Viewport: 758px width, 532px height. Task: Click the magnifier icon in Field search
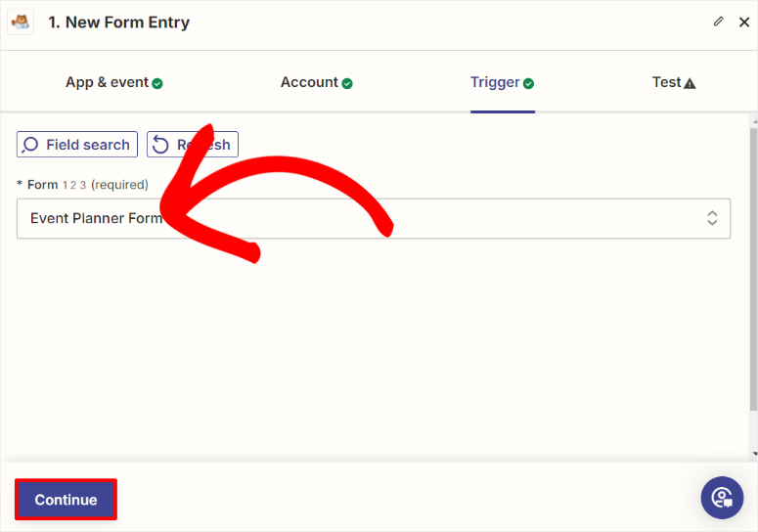(x=30, y=145)
